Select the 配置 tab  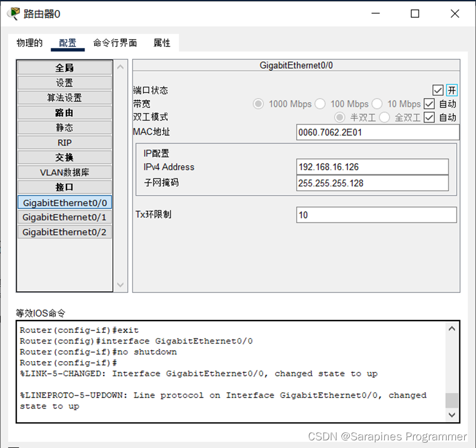(x=68, y=43)
